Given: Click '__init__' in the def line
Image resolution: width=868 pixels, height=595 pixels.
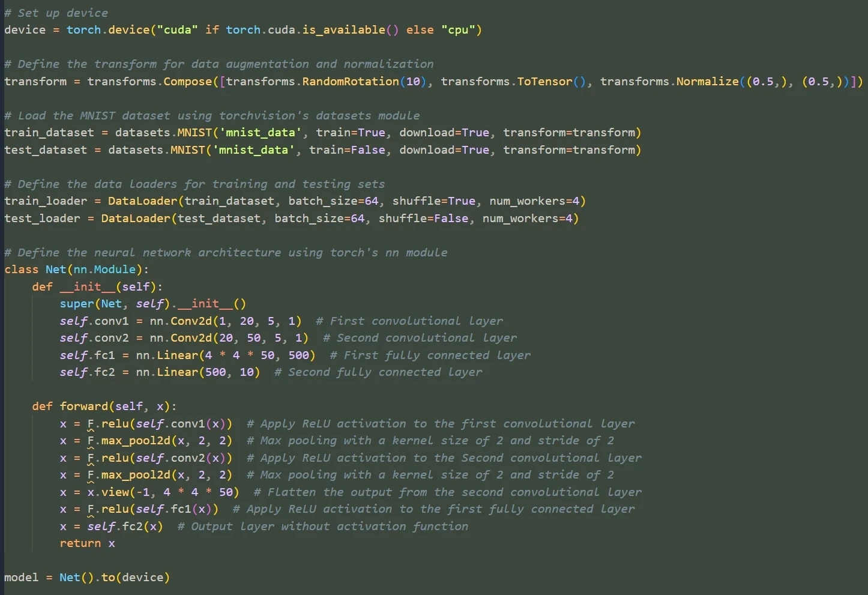Looking at the screenshot, I should [x=87, y=286].
